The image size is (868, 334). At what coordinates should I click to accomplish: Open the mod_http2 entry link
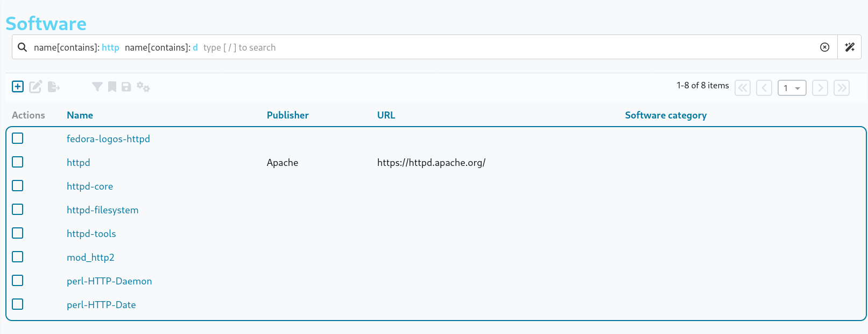90,258
